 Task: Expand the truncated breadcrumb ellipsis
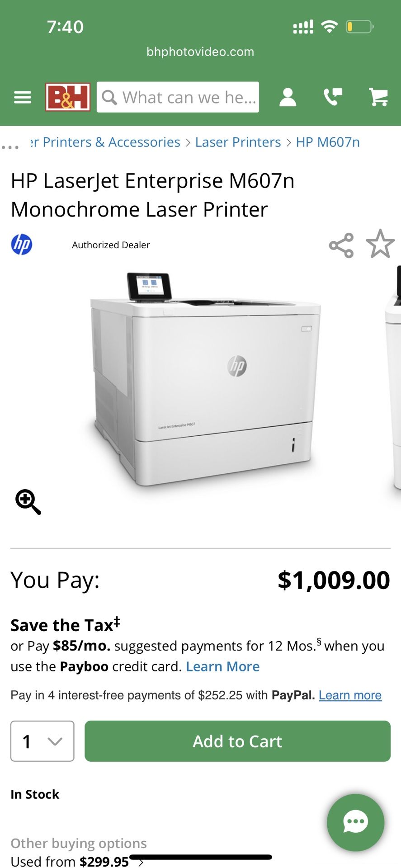pyautogui.click(x=10, y=147)
